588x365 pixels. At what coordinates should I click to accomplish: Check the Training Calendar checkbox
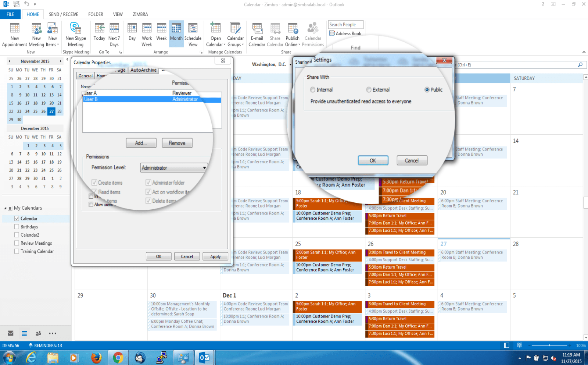17,251
